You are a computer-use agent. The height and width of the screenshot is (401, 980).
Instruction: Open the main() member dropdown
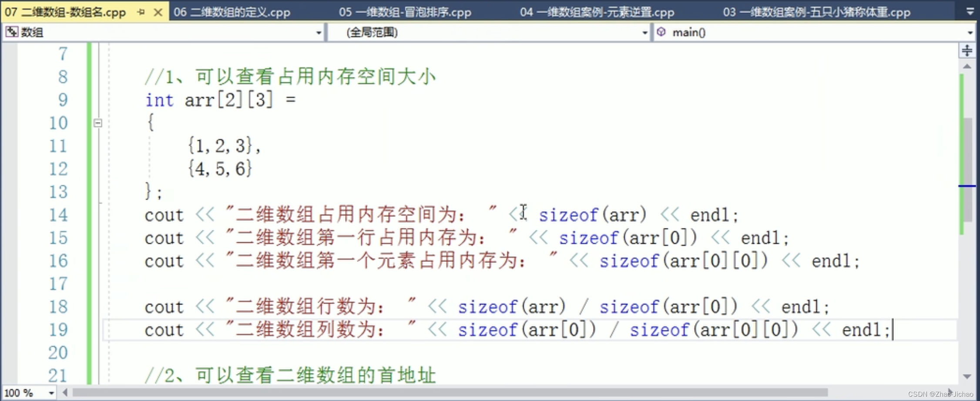pos(970,33)
